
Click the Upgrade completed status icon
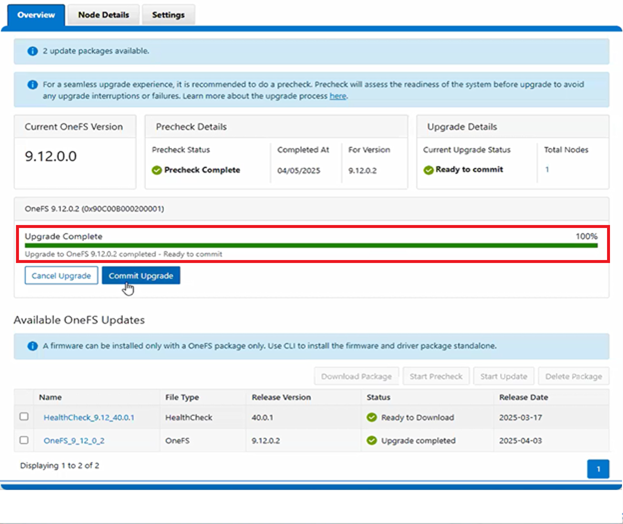(372, 440)
